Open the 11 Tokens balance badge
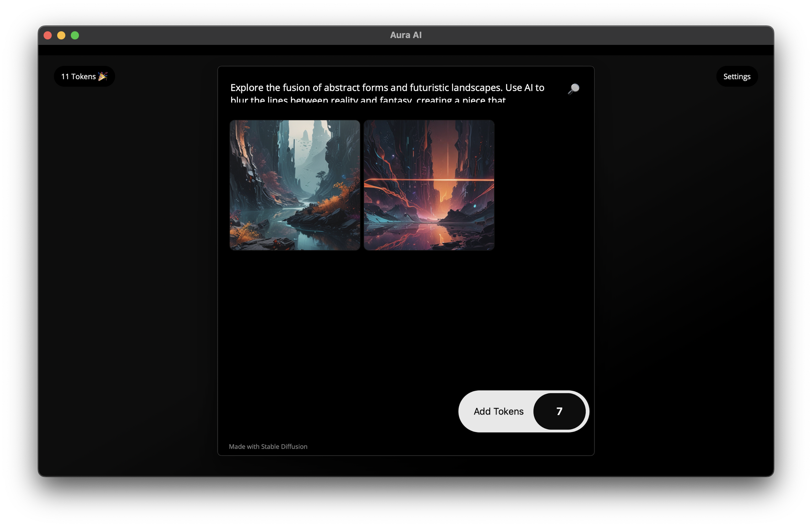 [x=84, y=76]
